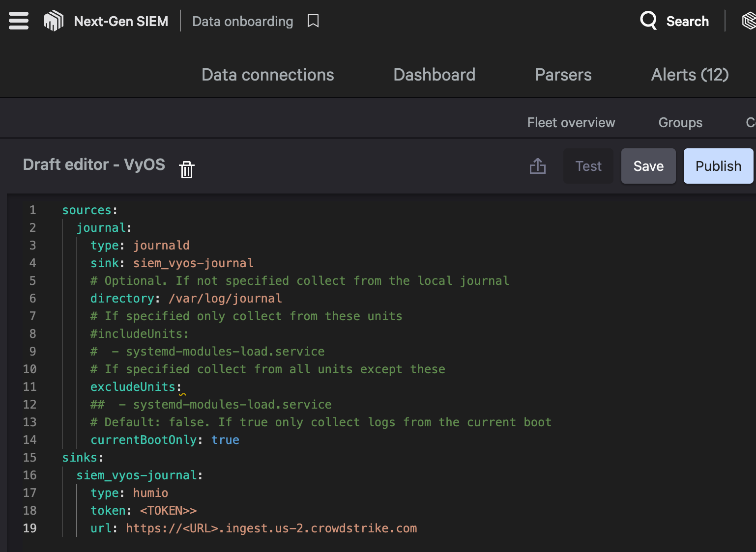Delete the VyOS draft via trash icon
The width and height of the screenshot is (756, 552).
pos(187,169)
